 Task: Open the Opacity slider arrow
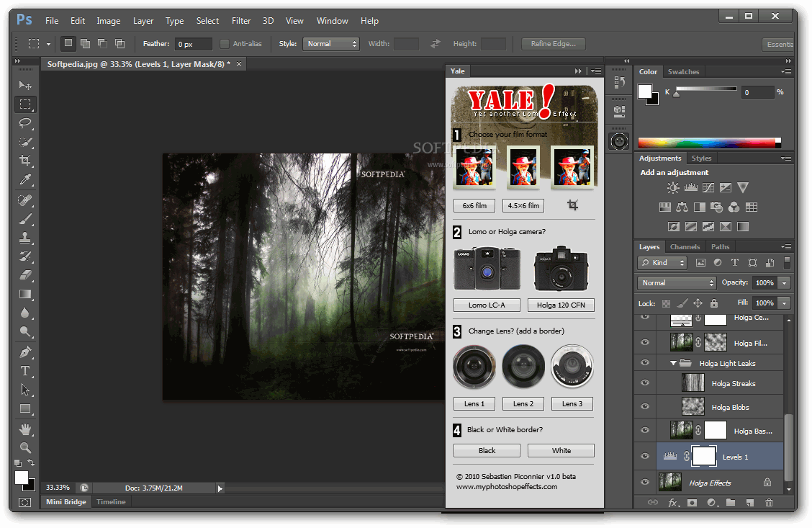[785, 283]
